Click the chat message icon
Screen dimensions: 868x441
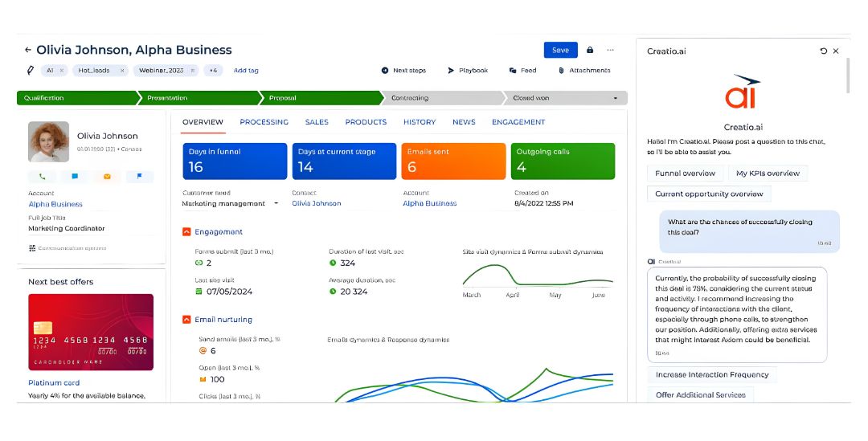click(x=75, y=177)
